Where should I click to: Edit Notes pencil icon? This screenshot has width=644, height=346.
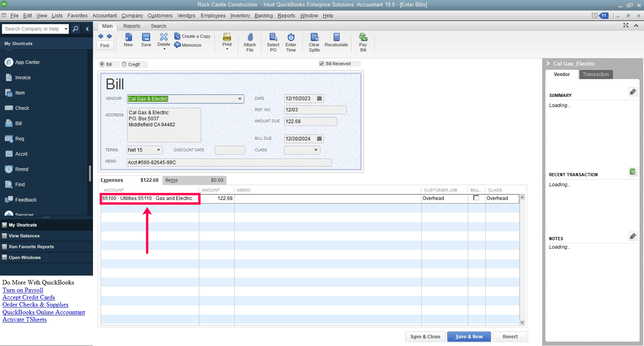point(633,236)
